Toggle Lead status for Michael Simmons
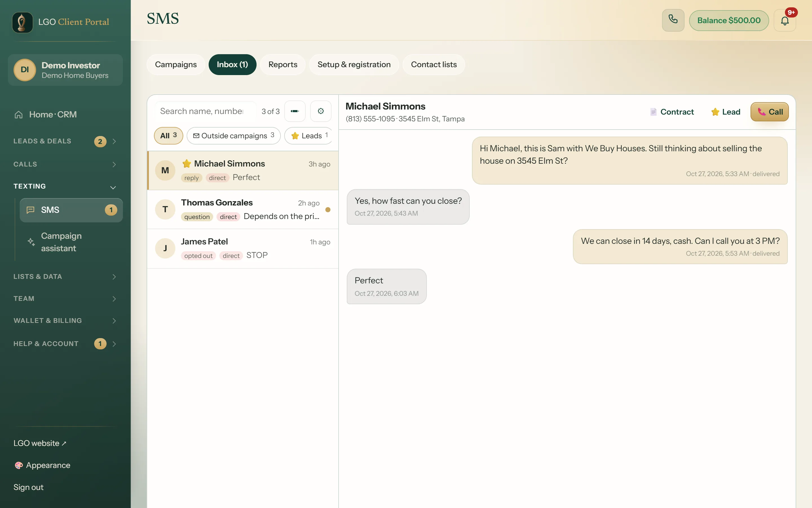 tap(725, 112)
